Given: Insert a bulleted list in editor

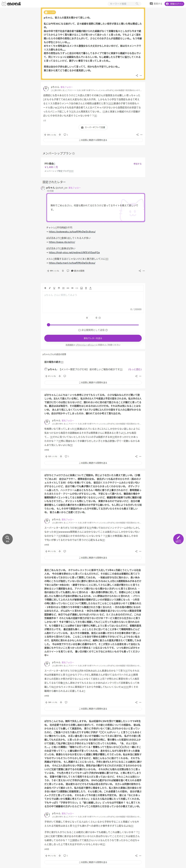Looking at the screenshot, I should 63,288.
